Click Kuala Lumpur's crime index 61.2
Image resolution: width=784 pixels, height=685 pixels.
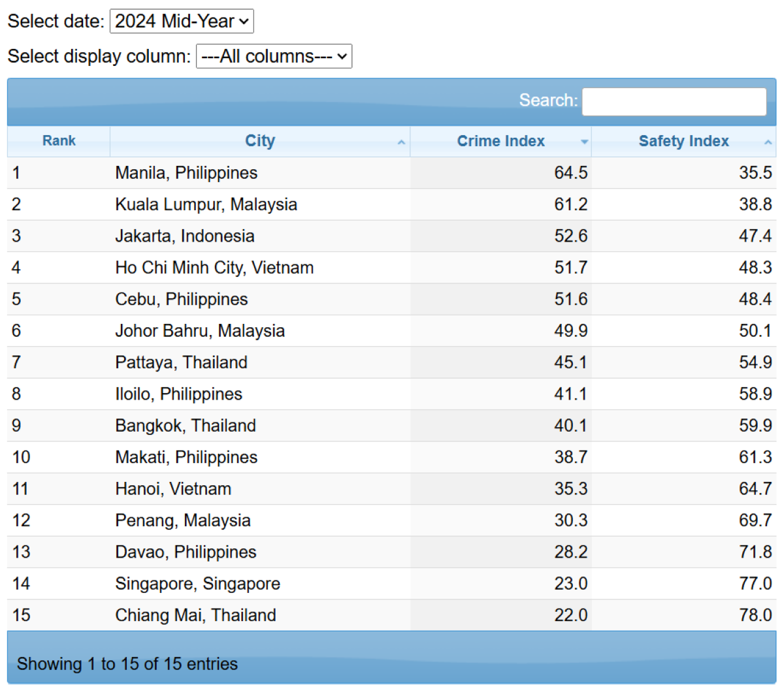[570, 204]
